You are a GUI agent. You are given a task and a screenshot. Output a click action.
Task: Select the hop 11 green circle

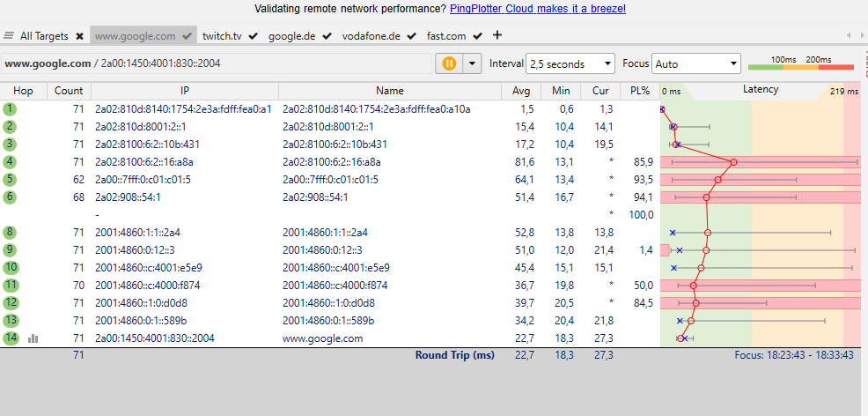[10, 286]
